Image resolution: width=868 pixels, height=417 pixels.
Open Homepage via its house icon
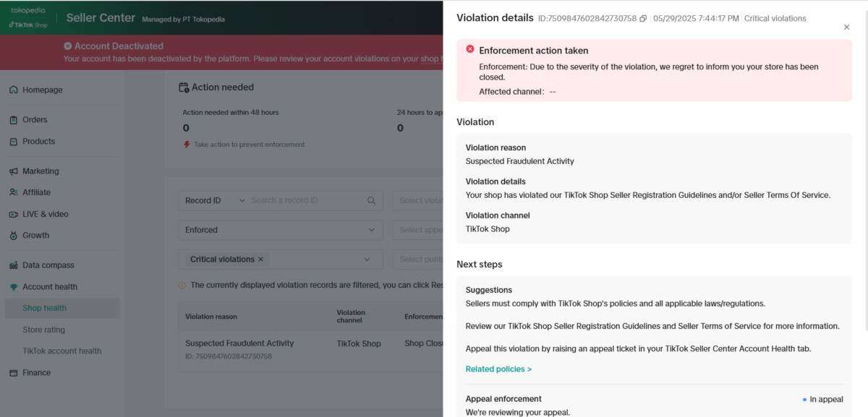[14, 90]
